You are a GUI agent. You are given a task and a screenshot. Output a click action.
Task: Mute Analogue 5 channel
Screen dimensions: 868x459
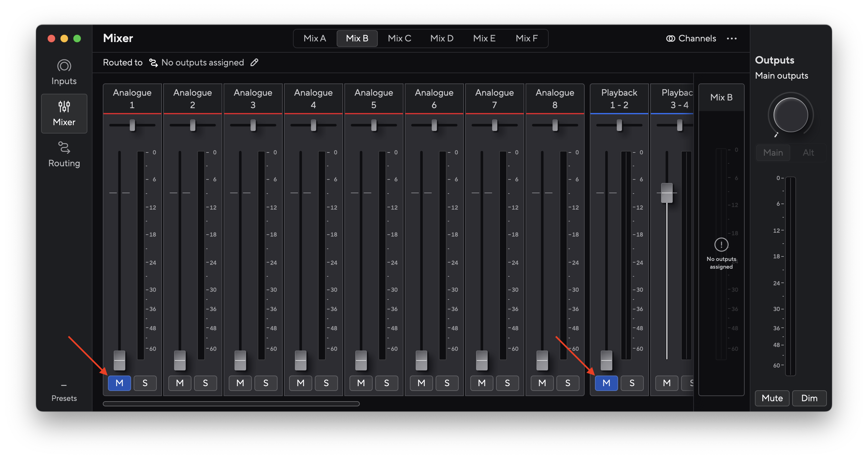point(361,383)
